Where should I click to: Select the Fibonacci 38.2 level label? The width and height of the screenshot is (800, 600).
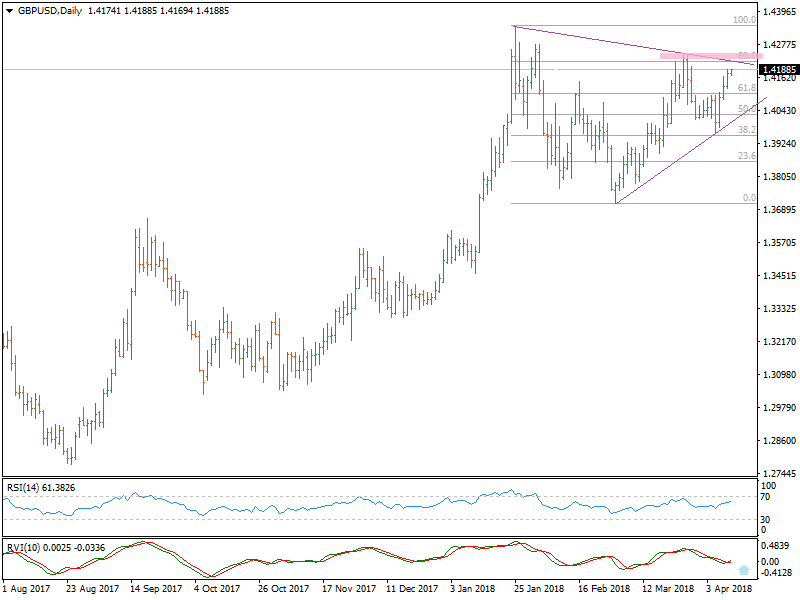(x=746, y=130)
